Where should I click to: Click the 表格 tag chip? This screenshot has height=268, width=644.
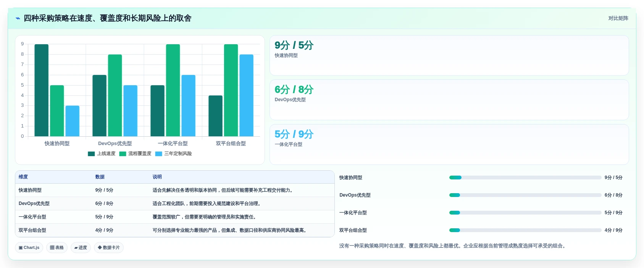57,248
